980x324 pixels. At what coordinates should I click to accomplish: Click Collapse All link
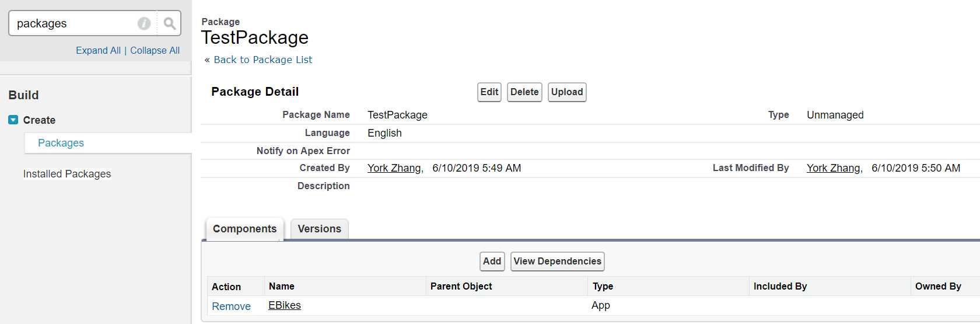(155, 50)
